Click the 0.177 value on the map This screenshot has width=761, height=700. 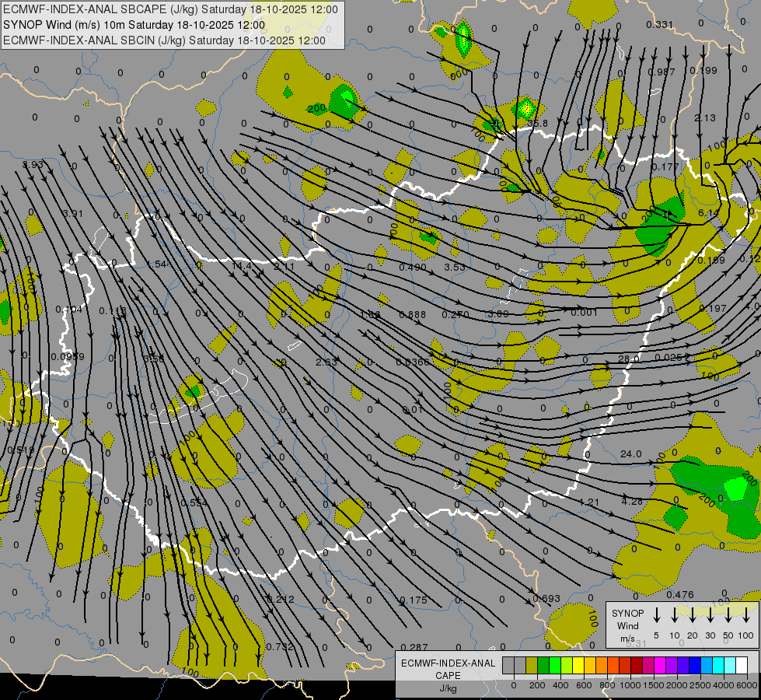click(x=665, y=167)
